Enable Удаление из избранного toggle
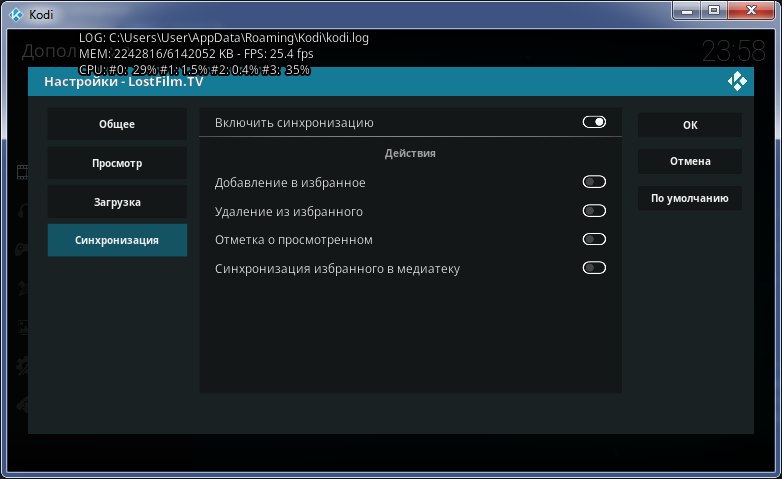 594,211
